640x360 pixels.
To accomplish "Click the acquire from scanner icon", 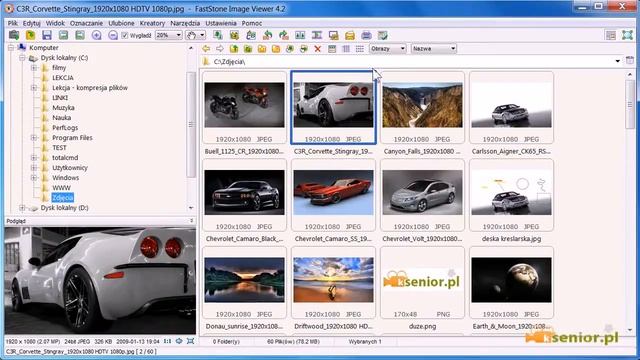I will tap(14, 35).
